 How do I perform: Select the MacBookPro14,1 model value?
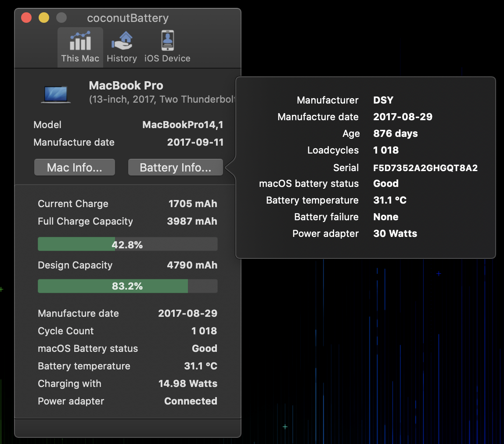[183, 125]
